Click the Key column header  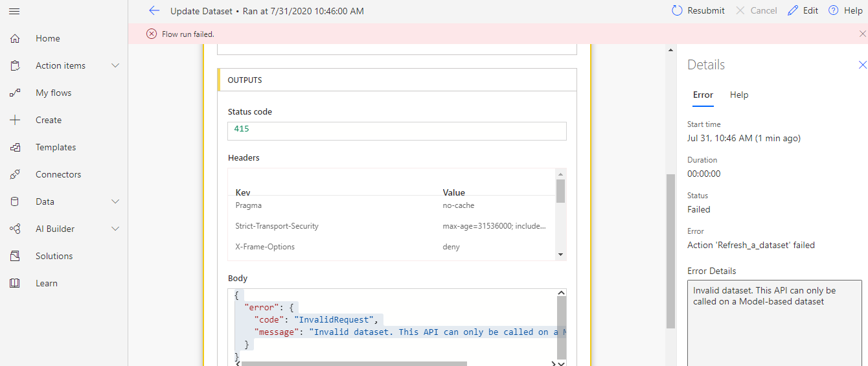243,192
